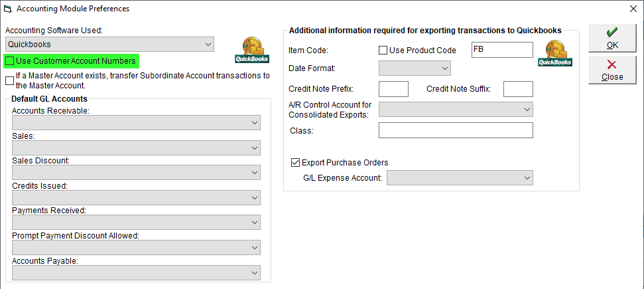Click the Item Code field containing FB
Screen dimensions: 644x289
[503, 50]
